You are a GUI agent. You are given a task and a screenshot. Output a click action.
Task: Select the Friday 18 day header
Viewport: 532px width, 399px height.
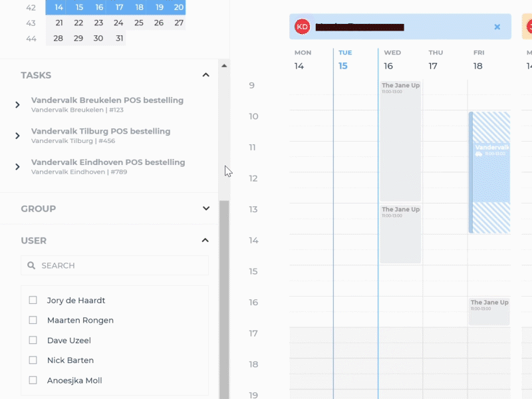477,59
